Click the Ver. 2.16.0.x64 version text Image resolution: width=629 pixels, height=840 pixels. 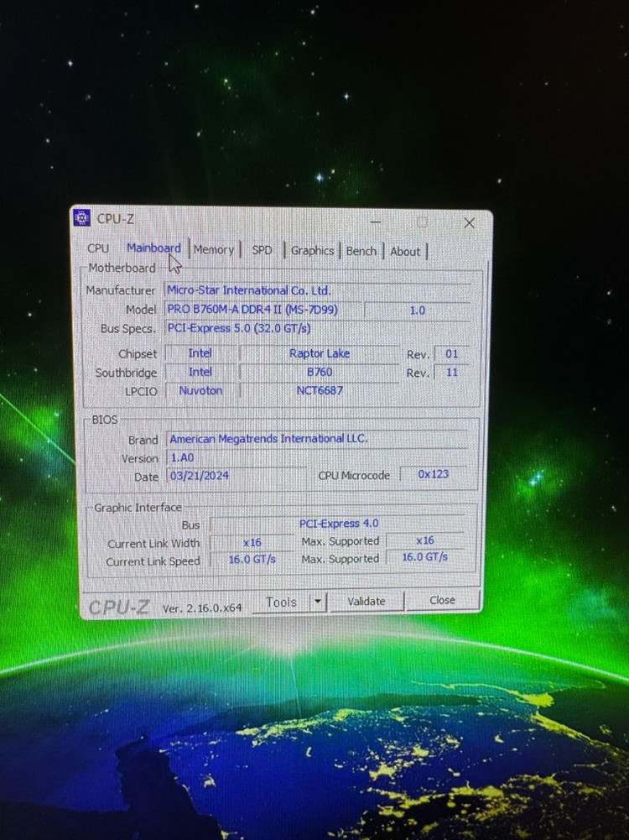(x=202, y=608)
